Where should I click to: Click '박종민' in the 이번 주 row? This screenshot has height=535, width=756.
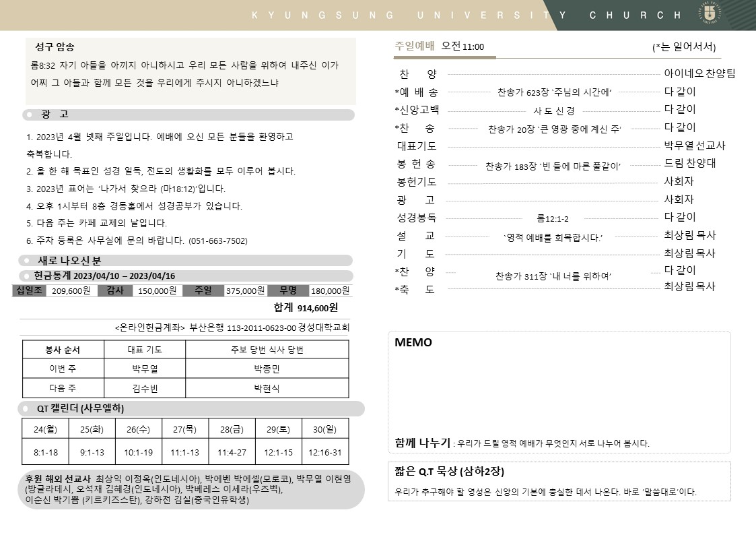(267, 369)
